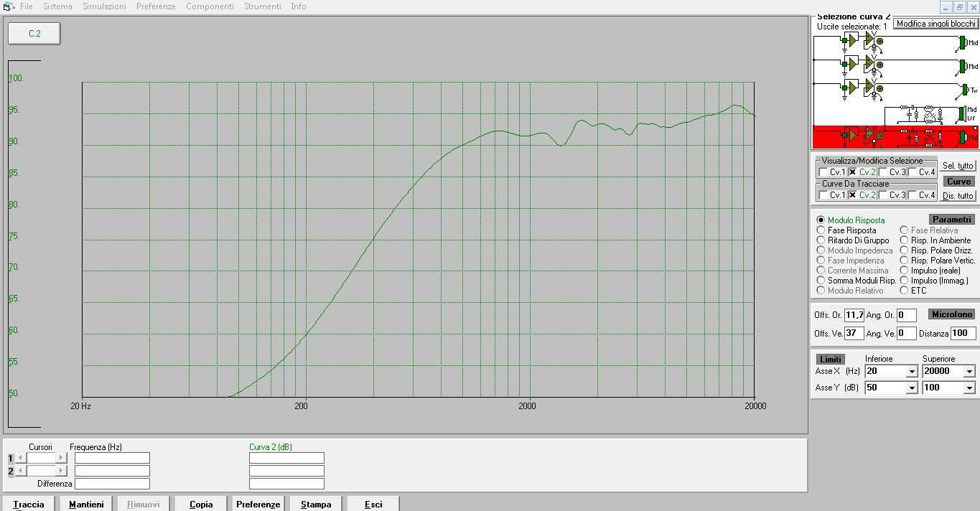Open the Sistema menu
The width and height of the screenshot is (980, 511).
coord(57,6)
